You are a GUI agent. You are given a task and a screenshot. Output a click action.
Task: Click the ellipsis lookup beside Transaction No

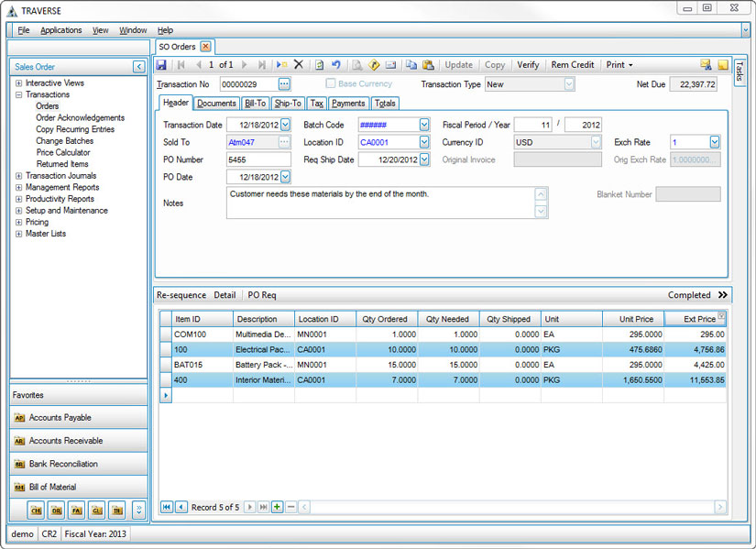click(x=284, y=84)
